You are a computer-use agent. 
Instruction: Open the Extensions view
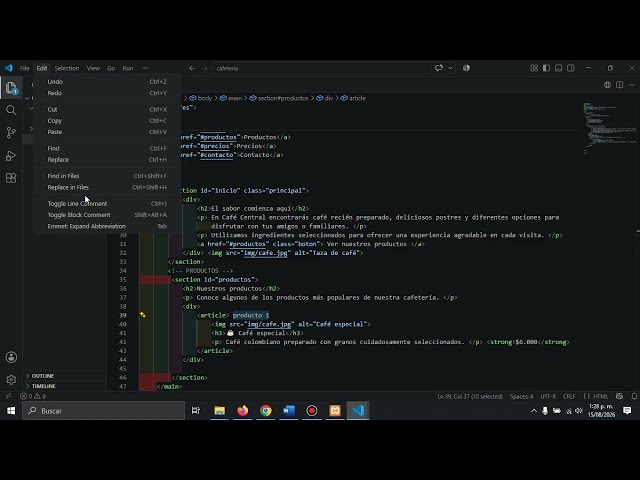tap(11, 178)
